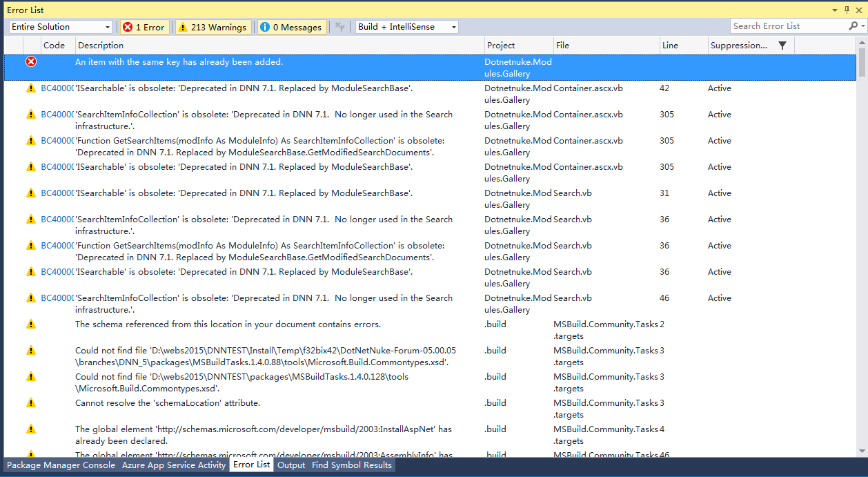Toggle the auto-hide pin icon
Image resolution: width=868 pixels, height=477 pixels.
[847, 10]
